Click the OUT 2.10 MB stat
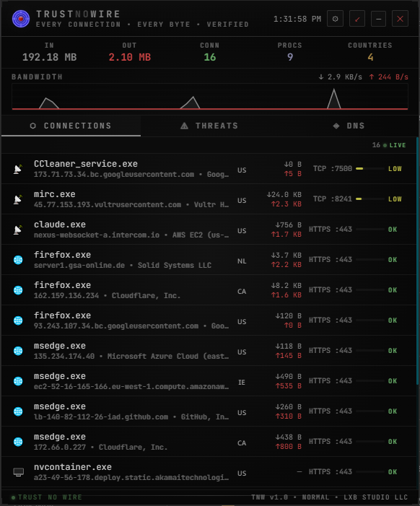 [x=130, y=52]
